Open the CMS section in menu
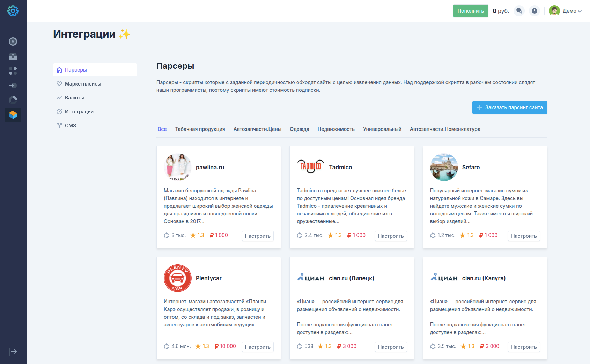 click(x=70, y=126)
